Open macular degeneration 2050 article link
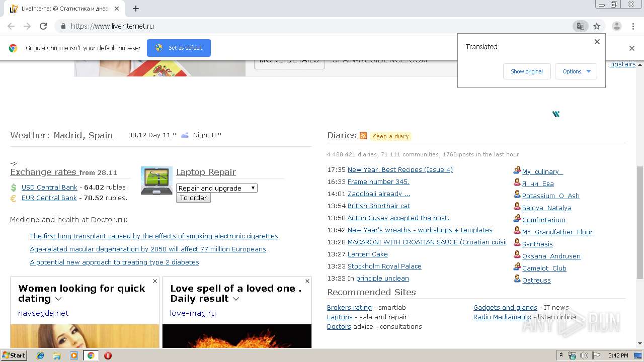The image size is (644, 362). (148, 249)
